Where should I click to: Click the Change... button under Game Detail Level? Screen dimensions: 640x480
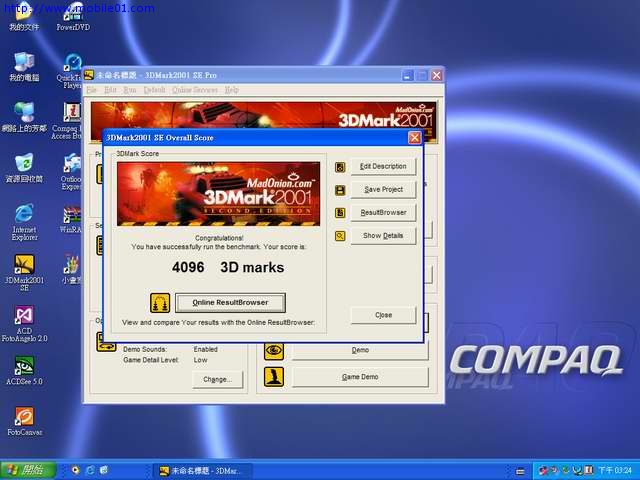tap(217, 380)
